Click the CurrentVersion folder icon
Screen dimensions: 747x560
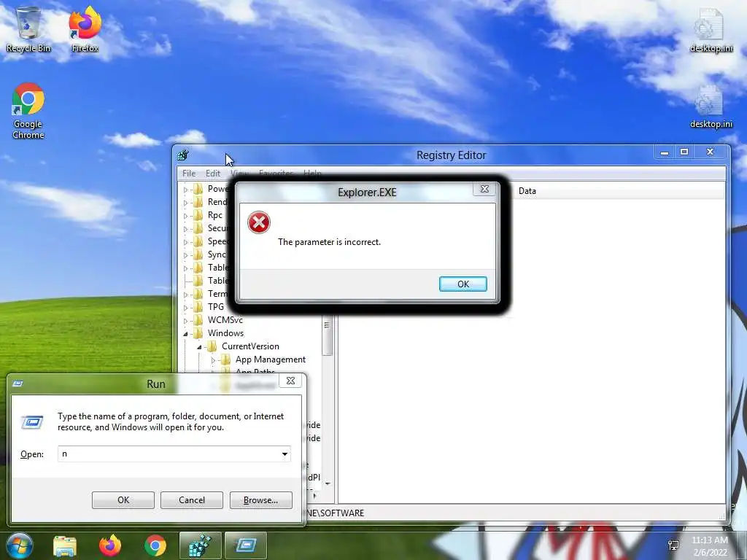pyautogui.click(x=212, y=346)
